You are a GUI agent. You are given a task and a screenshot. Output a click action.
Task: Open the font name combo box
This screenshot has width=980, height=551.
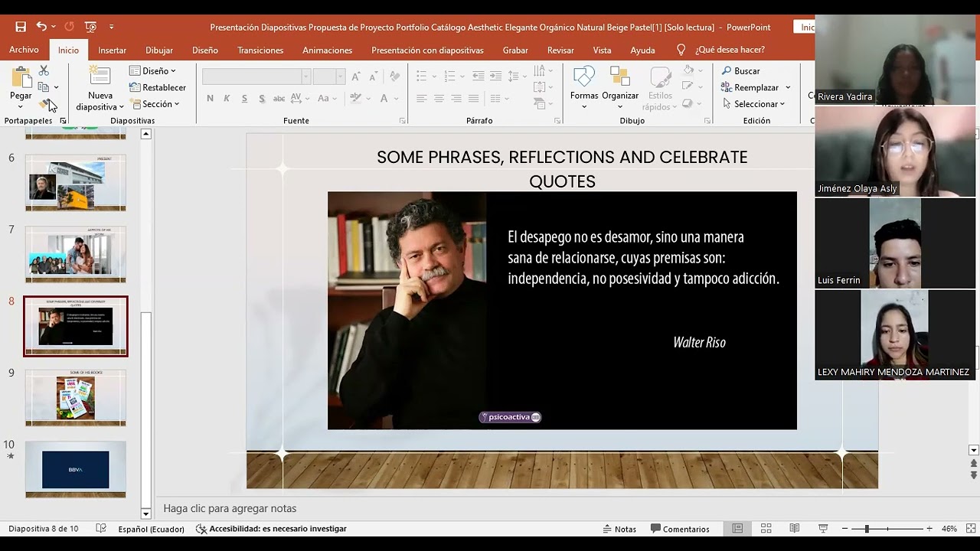(x=256, y=77)
